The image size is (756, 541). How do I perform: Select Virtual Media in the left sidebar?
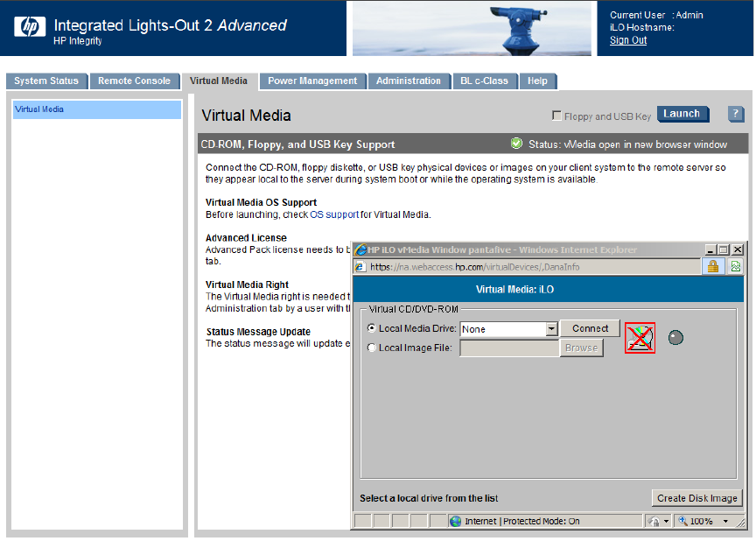(97, 109)
